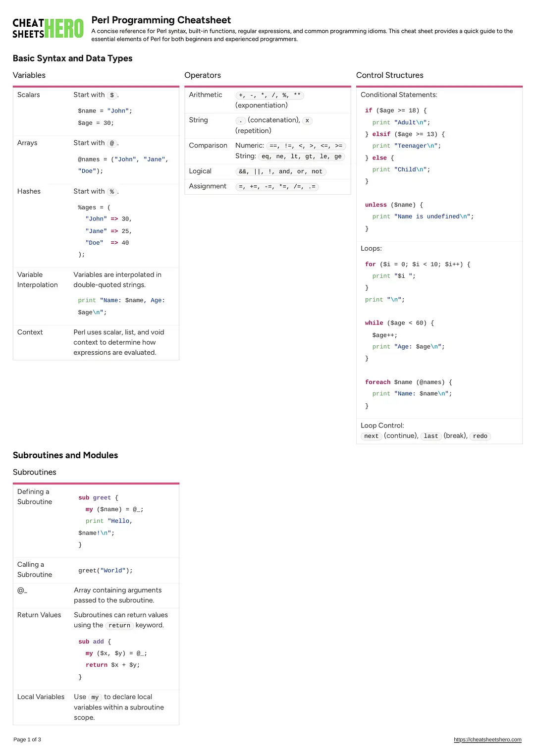
Task: Click the String operators row label
Action: pos(198,120)
